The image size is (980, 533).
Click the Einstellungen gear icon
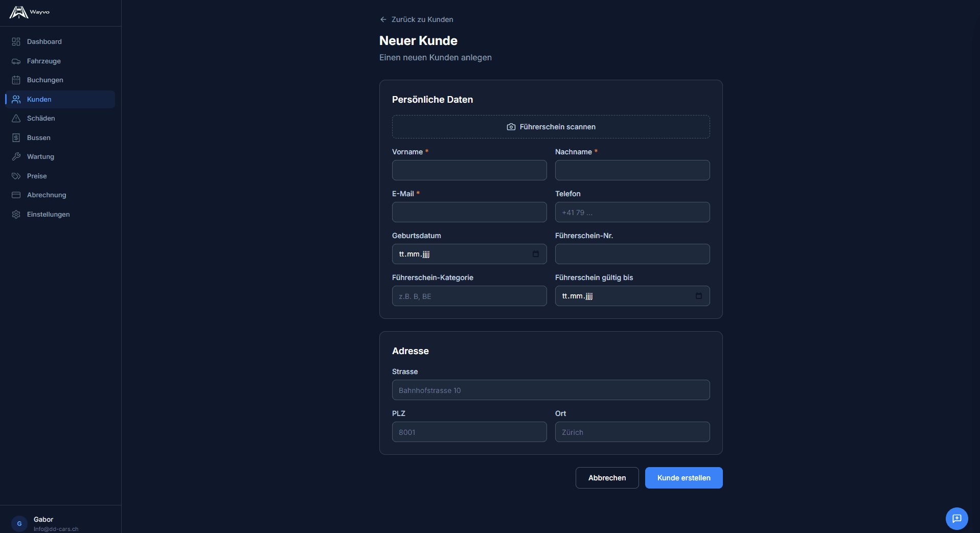pyautogui.click(x=16, y=215)
